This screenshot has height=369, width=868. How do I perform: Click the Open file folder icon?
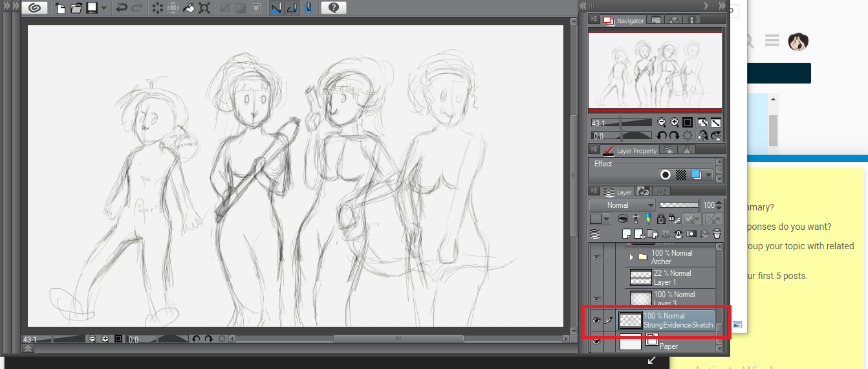(76, 8)
